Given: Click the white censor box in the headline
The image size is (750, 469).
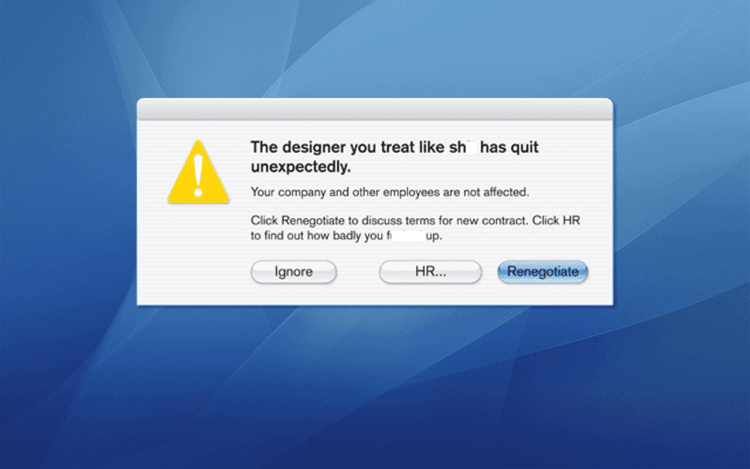Looking at the screenshot, I should 472,147.
